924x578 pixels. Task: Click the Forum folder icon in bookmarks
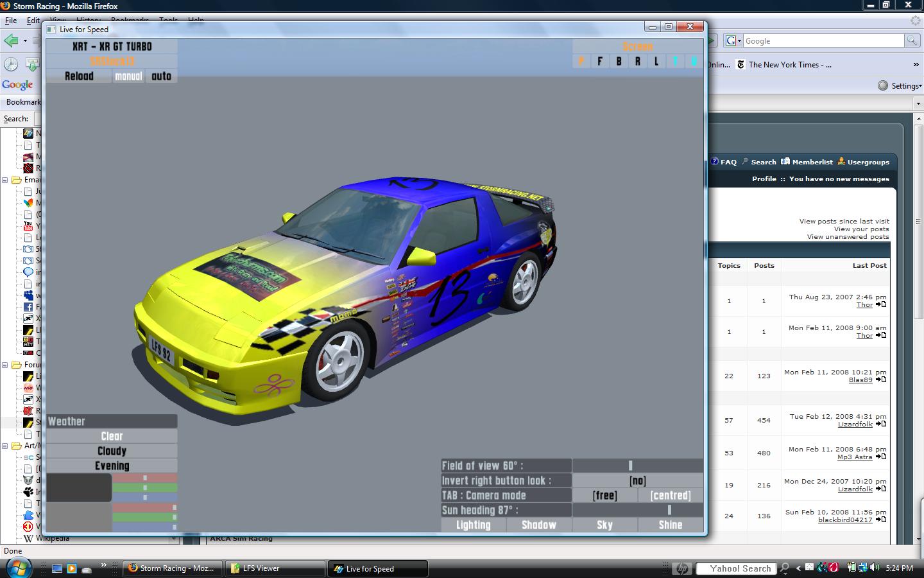[x=17, y=365]
